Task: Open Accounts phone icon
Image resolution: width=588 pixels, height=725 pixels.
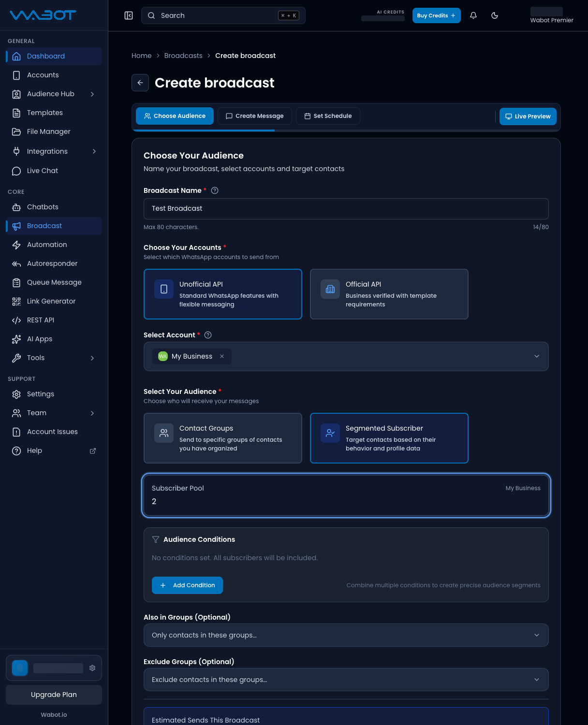Action: pyautogui.click(x=16, y=75)
